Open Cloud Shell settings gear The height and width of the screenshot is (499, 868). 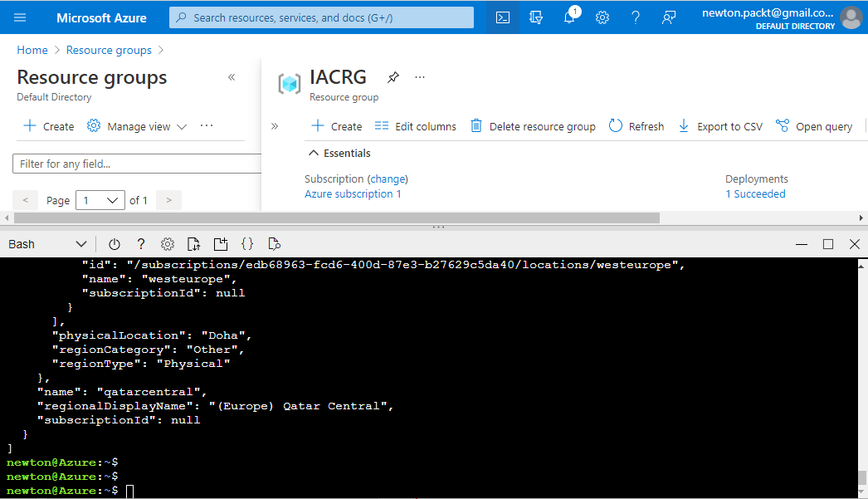167,244
